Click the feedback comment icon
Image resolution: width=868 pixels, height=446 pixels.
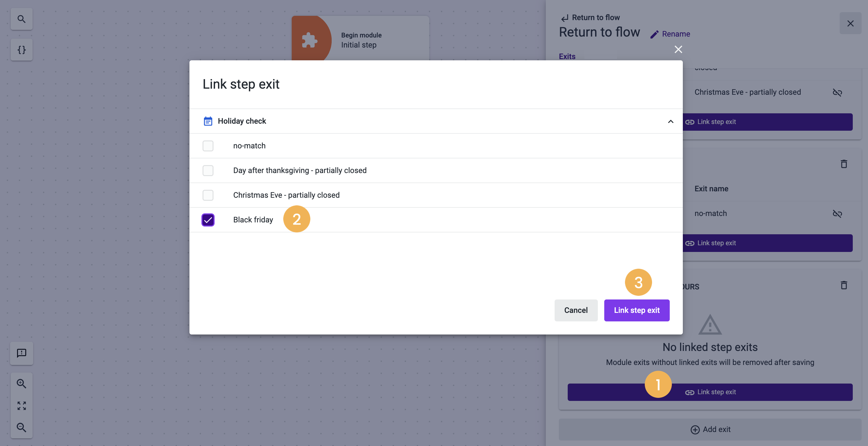pyautogui.click(x=22, y=353)
